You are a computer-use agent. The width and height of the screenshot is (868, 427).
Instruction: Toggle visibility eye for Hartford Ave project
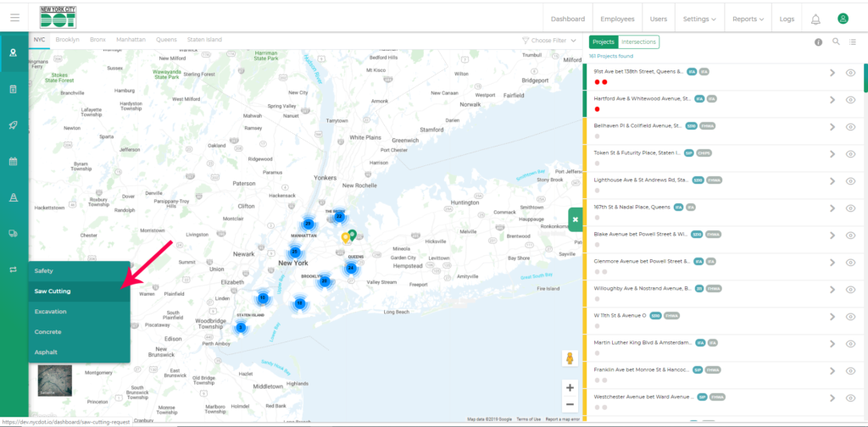tap(851, 100)
